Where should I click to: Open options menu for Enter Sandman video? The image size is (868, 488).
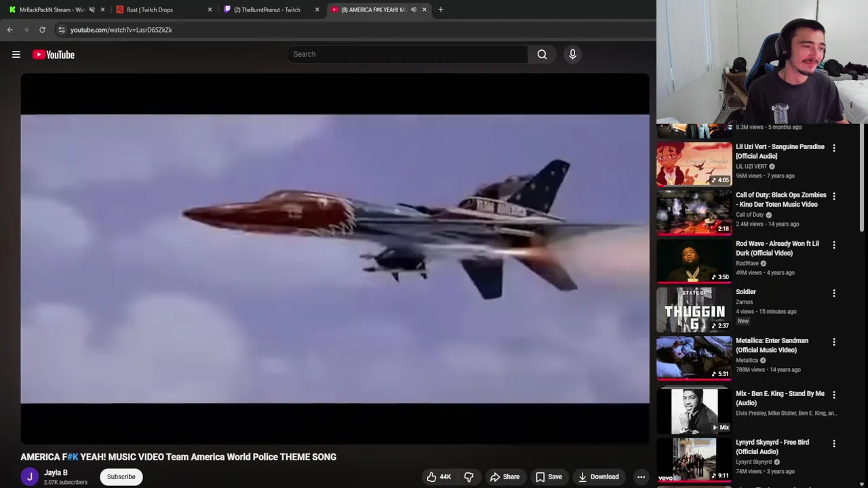click(x=834, y=343)
